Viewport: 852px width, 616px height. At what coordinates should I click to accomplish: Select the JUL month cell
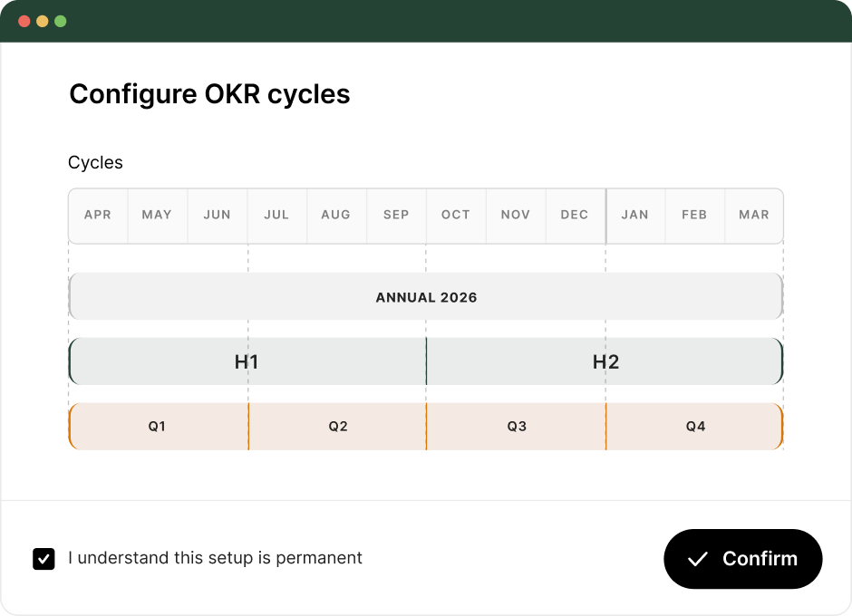[x=277, y=215]
